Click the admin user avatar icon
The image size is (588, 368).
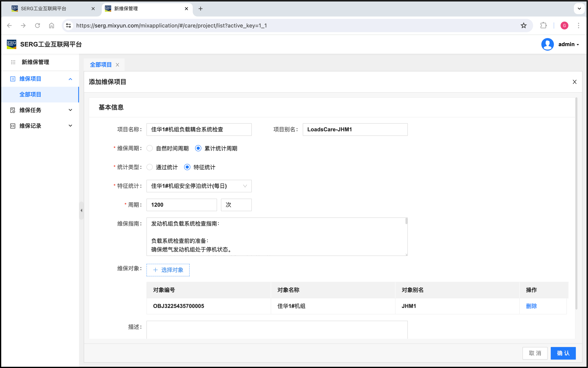[547, 44]
